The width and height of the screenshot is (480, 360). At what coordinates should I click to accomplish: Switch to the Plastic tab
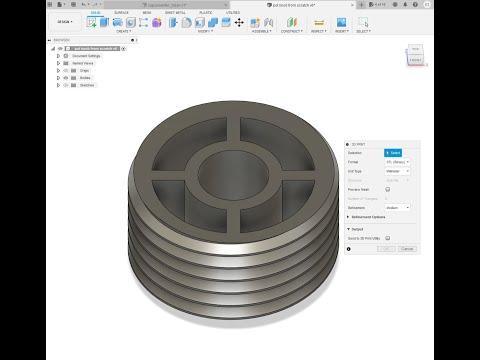tap(206, 13)
